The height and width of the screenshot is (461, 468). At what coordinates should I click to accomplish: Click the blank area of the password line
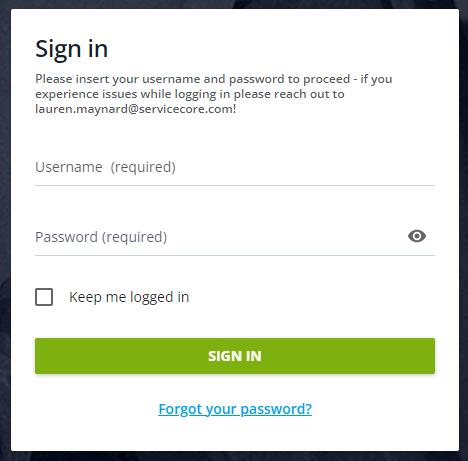[287, 237]
